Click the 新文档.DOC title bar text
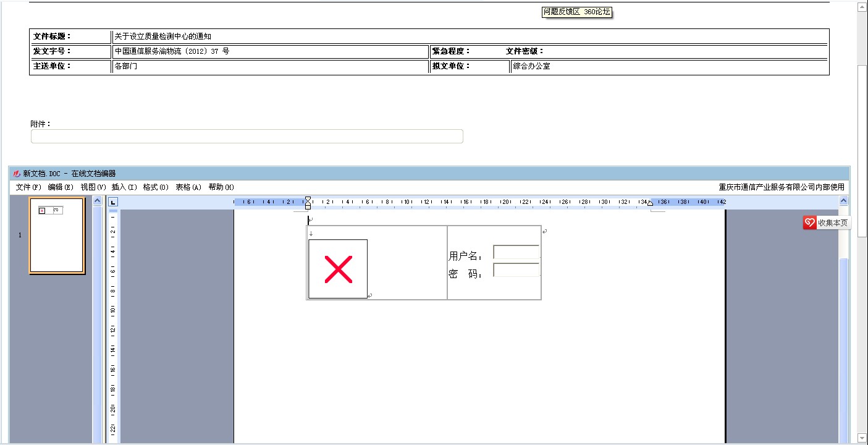 coord(70,174)
